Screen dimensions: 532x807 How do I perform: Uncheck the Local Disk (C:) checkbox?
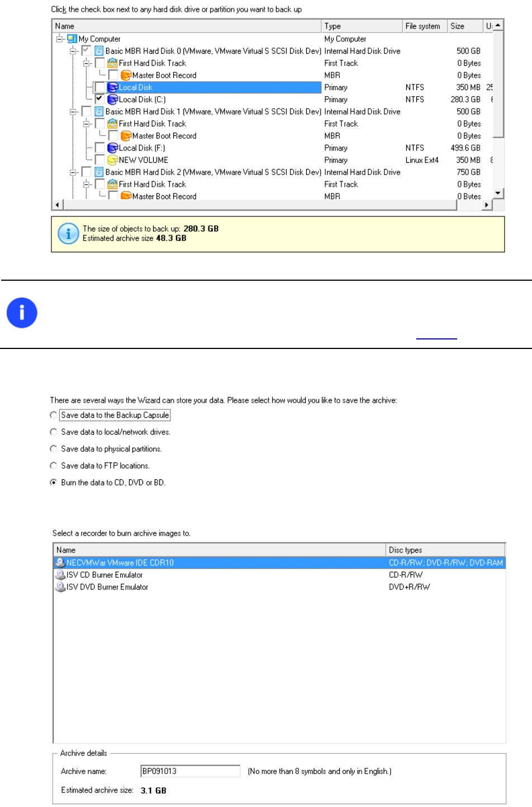[x=99, y=99]
